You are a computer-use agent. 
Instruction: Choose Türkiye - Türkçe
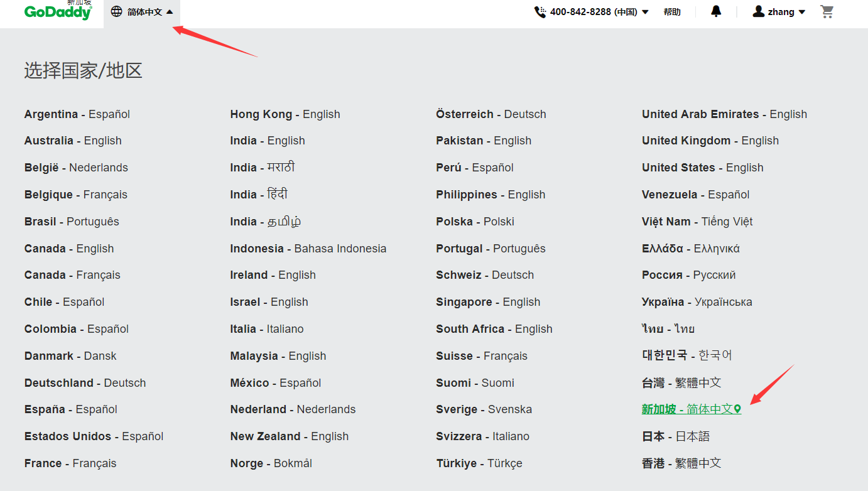point(479,463)
